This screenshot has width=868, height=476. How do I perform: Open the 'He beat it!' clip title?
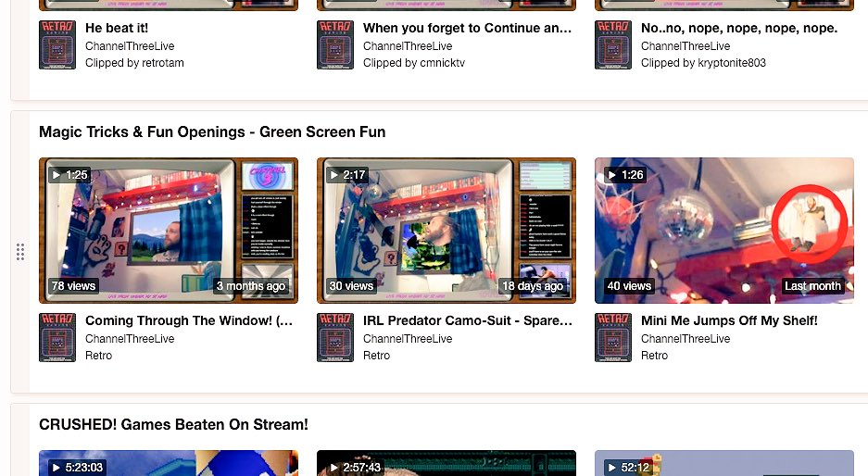[x=117, y=28]
